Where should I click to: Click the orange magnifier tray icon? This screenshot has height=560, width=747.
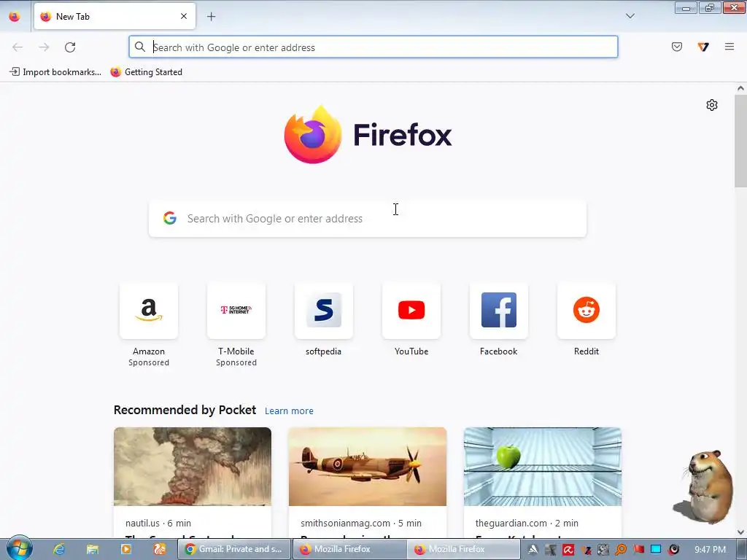point(620,550)
